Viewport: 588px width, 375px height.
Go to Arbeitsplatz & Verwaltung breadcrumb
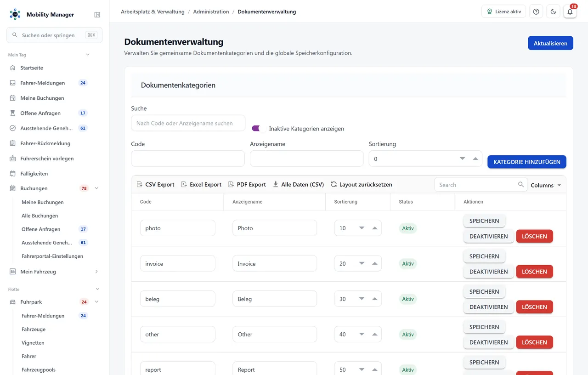coord(153,12)
